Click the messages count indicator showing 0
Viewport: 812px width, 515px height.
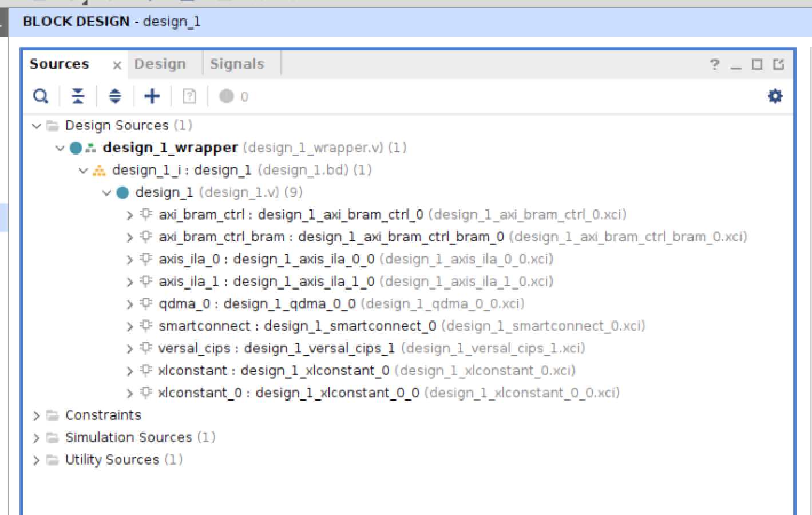coord(233,96)
